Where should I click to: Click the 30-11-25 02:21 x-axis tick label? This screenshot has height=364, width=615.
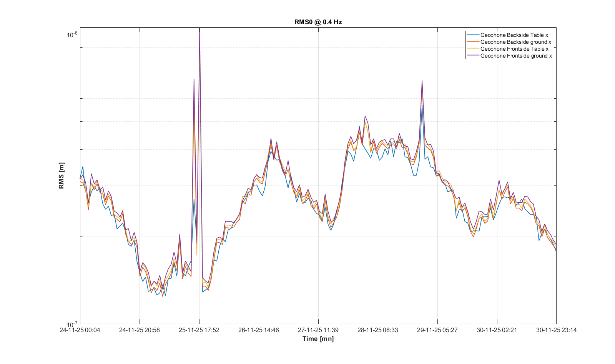click(497, 330)
